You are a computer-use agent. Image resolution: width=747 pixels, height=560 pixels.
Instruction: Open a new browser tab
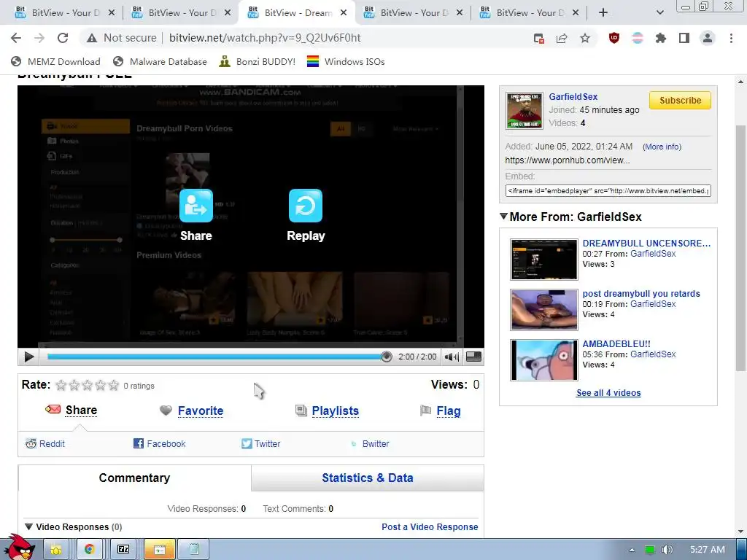point(603,13)
